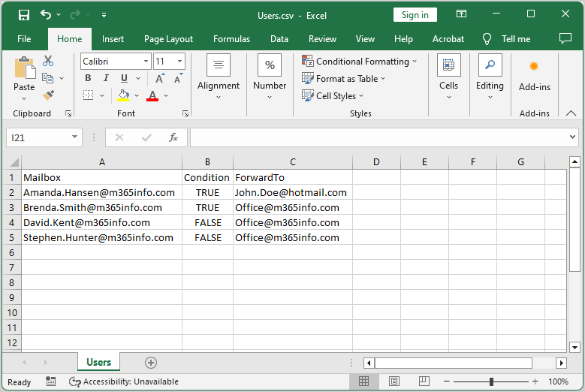Screen dimensions: 585x392
Task: Switch to the Formulas tab
Action: [231, 39]
